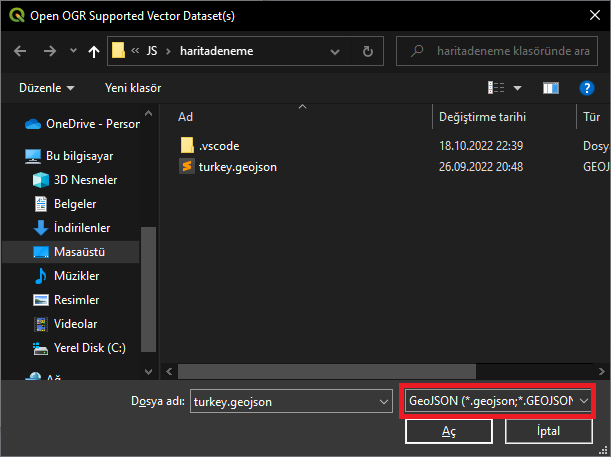This screenshot has height=457, width=611.
Task: Open OneDrive - Personal in the sidebar
Action: coord(82,124)
